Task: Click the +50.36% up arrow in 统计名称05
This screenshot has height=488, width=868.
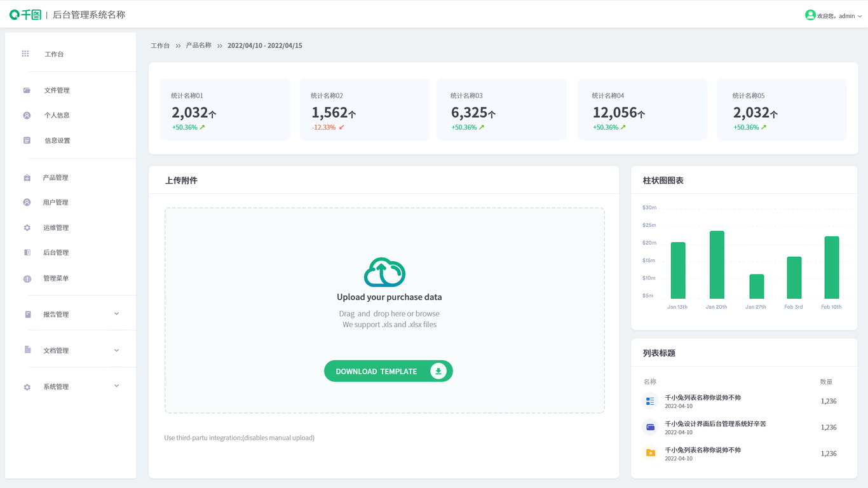Action: pos(763,127)
